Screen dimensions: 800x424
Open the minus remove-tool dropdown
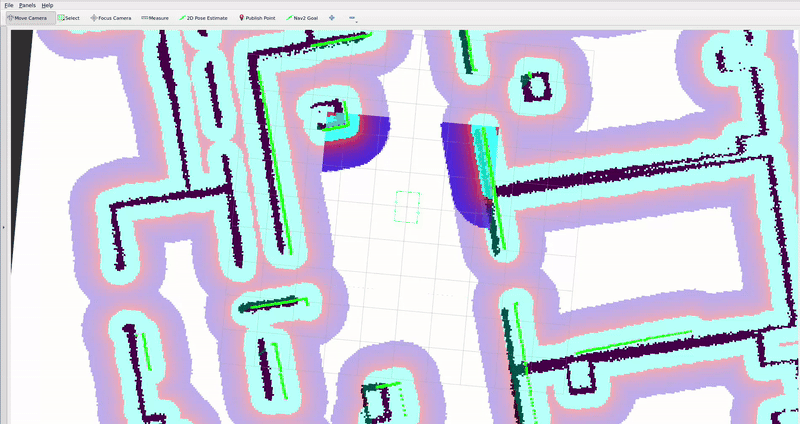pos(352,18)
